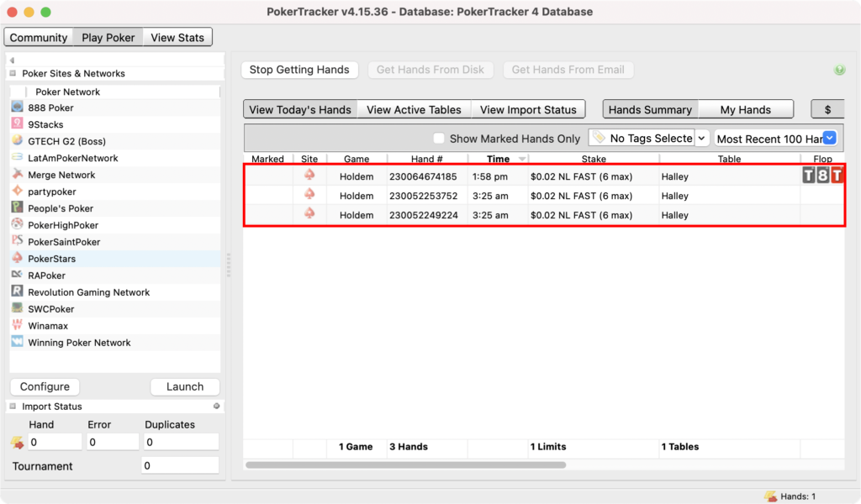861x504 pixels.
Task: Collapse the Import Status section
Action: 13,406
